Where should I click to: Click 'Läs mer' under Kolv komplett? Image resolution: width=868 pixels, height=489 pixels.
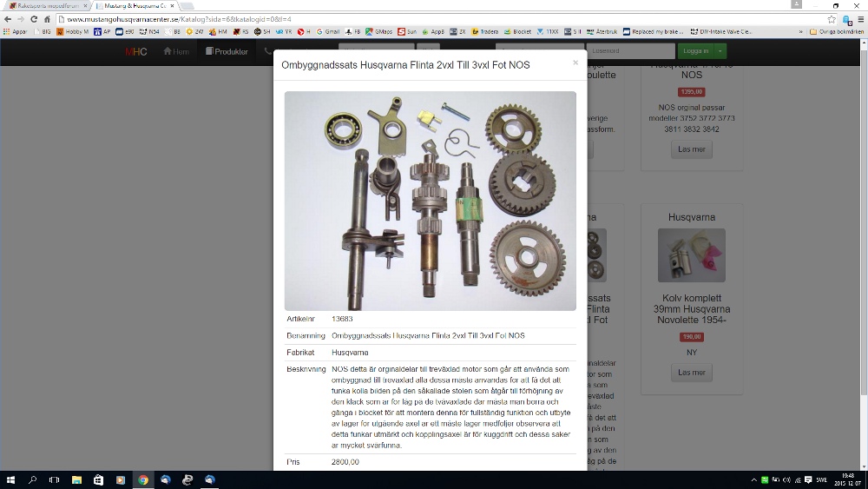692,373
